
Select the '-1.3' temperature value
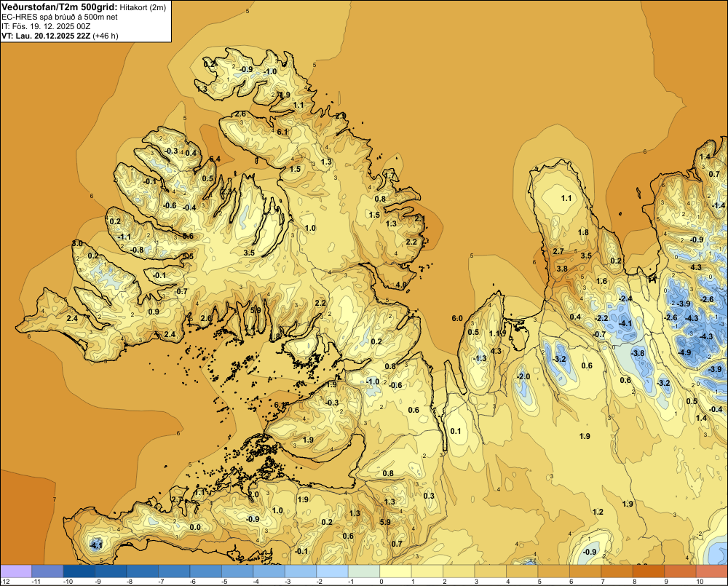480,358
